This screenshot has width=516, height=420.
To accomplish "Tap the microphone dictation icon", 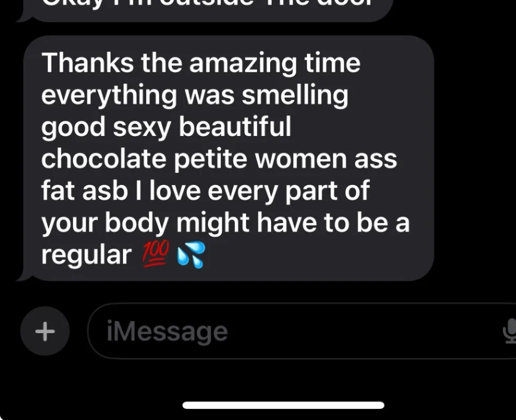I will pos(510,331).
